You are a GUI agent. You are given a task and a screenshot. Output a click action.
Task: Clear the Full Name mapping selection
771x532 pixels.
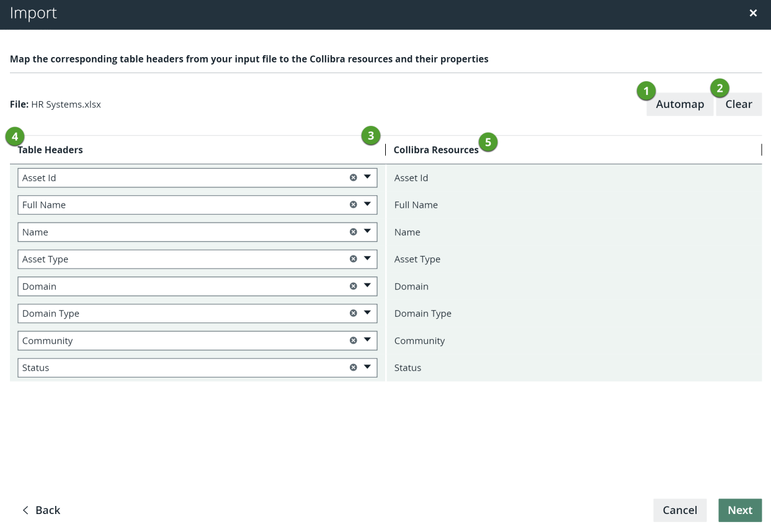pyautogui.click(x=354, y=205)
